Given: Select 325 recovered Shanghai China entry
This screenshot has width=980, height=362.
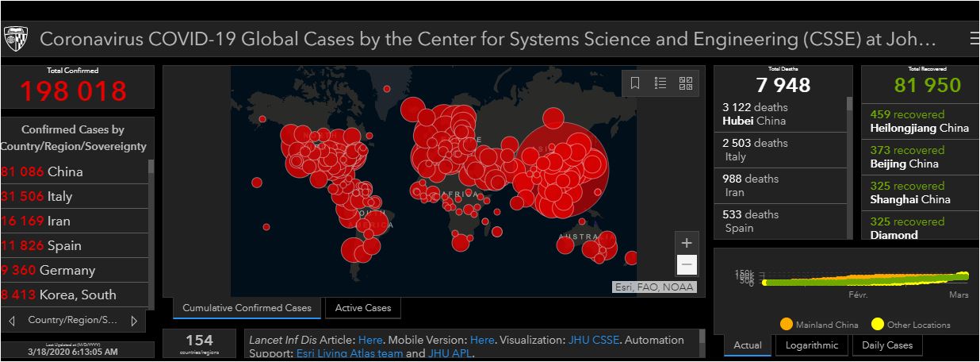Looking at the screenshot, I should [x=920, y=192].
